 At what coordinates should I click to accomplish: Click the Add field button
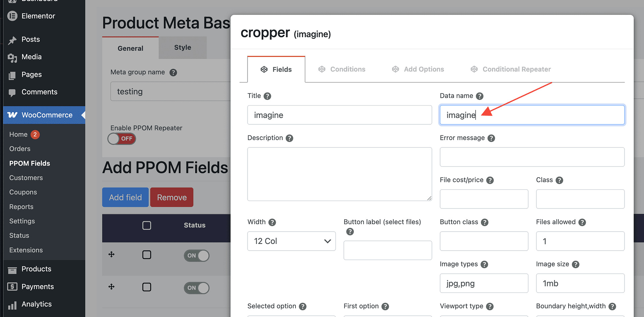pos(125,197)
